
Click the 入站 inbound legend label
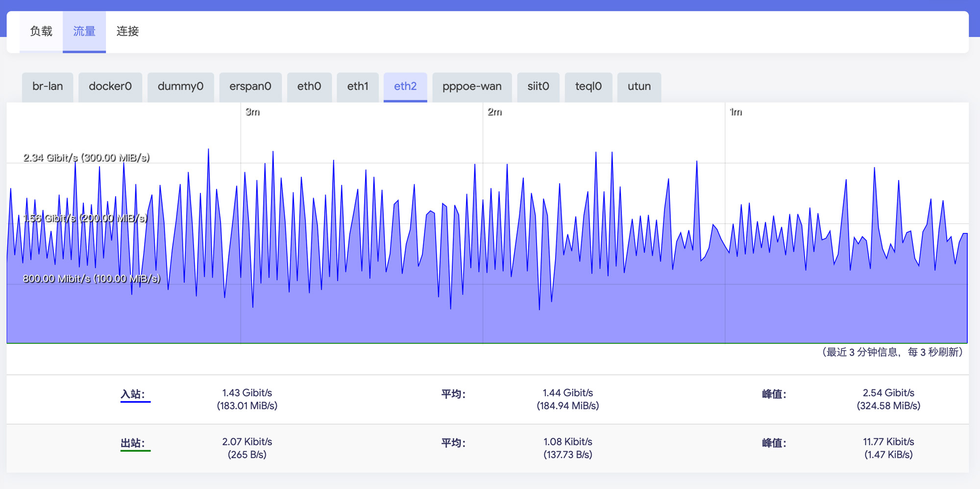pyautogui.click(x=133, y=394)
